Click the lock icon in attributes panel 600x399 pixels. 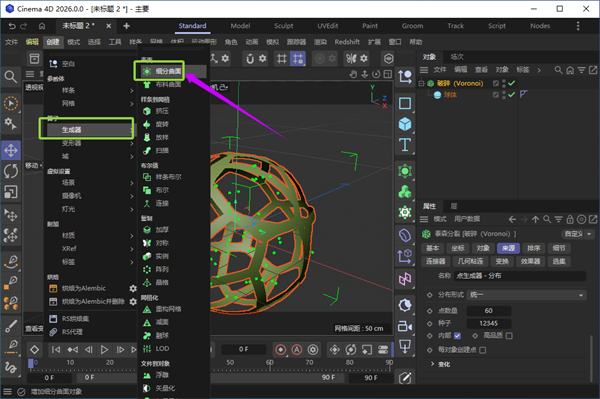570,219
